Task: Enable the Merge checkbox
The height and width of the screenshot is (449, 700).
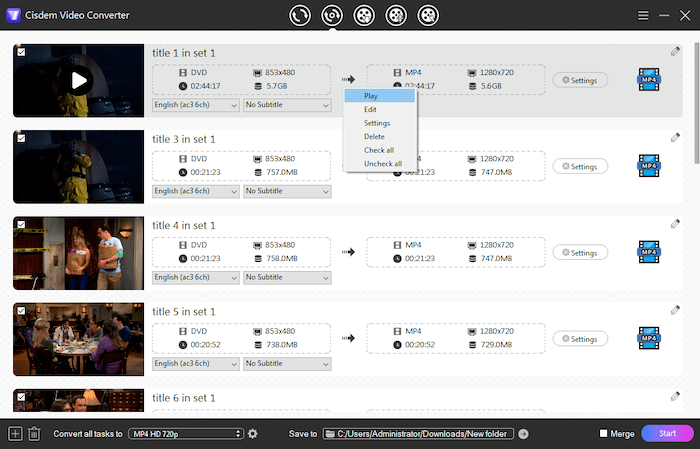Action: (x=603, y=433)
